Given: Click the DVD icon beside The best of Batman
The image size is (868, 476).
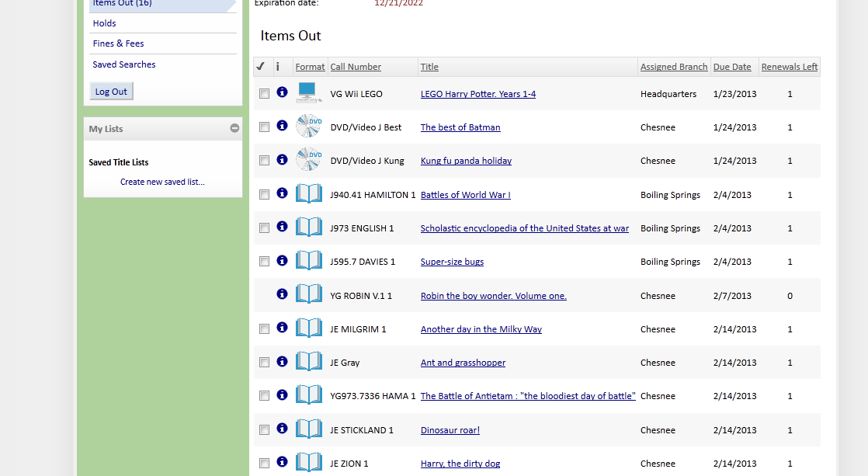Looking at the screenshot, I should [x=308, y=126].
